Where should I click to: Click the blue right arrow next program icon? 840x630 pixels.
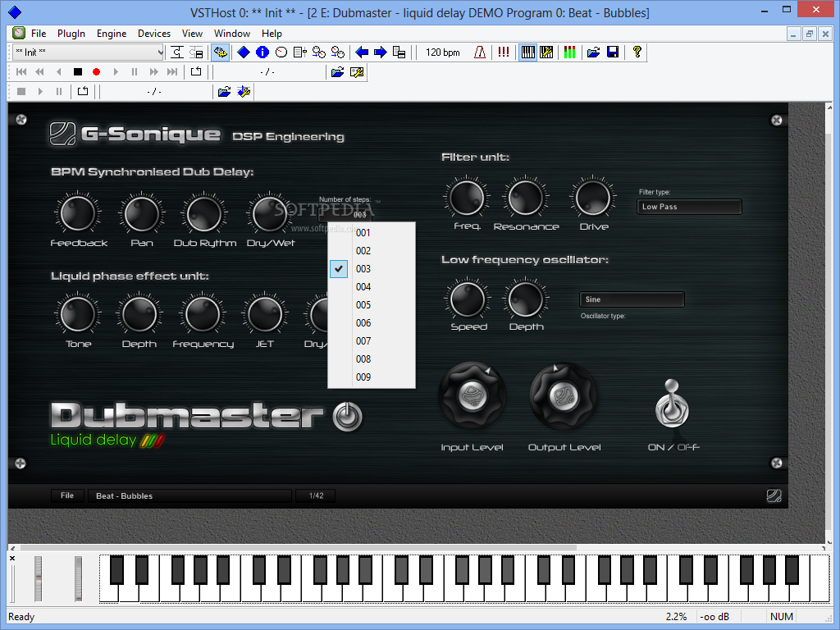381,52
